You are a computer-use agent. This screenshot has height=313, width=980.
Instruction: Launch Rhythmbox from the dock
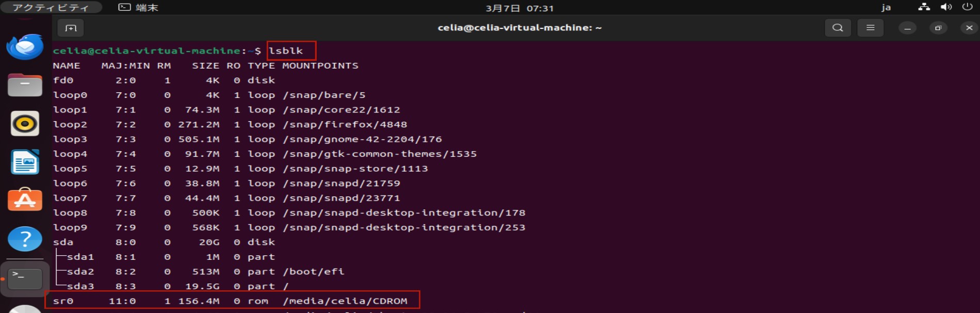(x=25, y=124)
